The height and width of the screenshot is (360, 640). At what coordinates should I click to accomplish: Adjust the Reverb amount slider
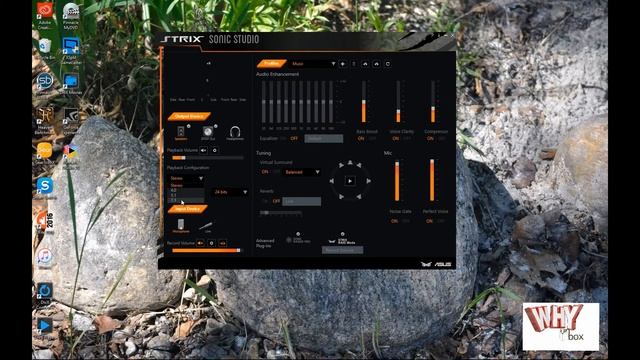[x=281, y=213]
